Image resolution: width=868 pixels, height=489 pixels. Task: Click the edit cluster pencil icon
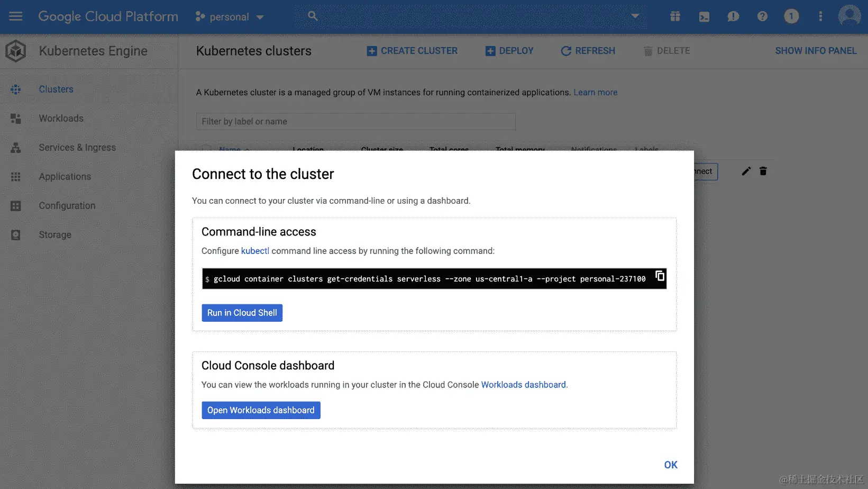[746, 171]
